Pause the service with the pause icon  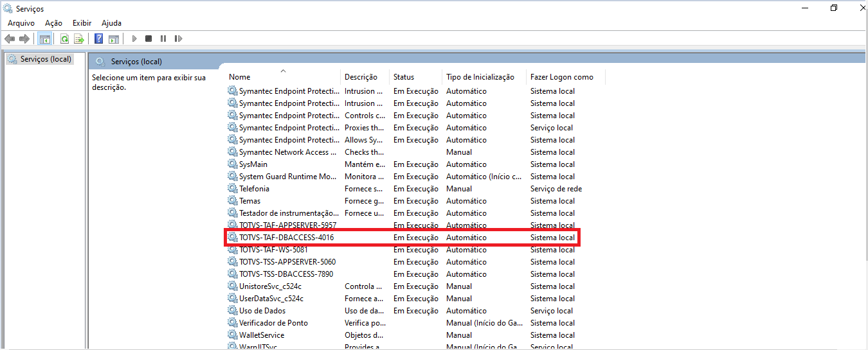tap(163, 39)
